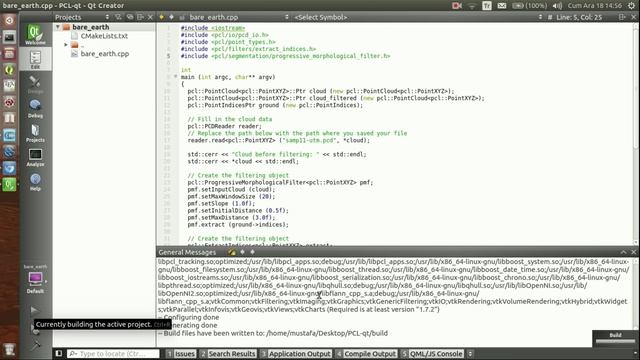Select bare_earth project root

[x=91, y=27]
